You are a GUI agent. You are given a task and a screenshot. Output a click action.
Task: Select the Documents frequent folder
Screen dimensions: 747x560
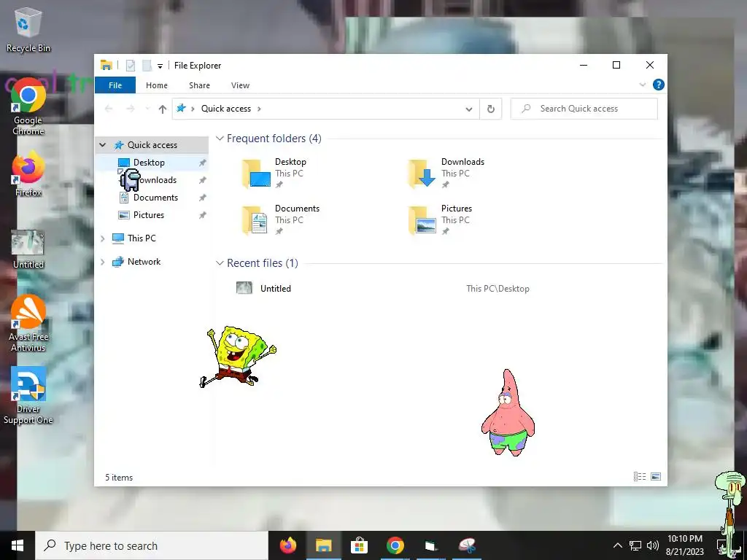coord(281,219)
